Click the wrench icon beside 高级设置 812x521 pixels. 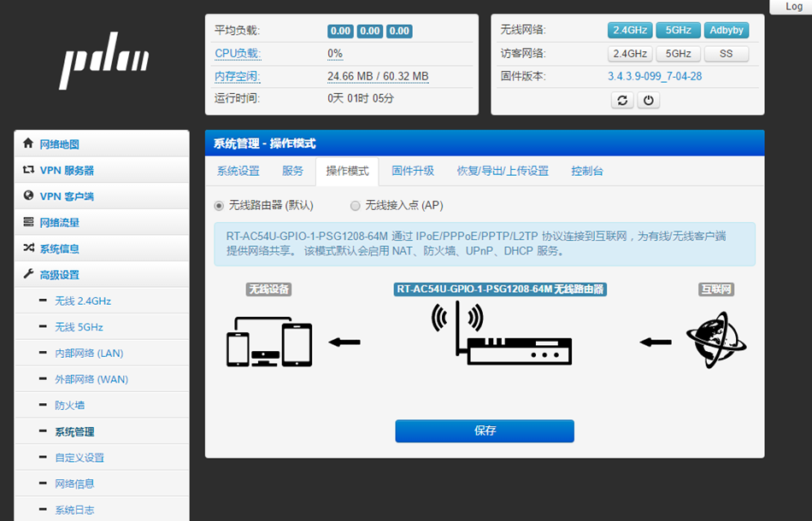click(28, 273)
